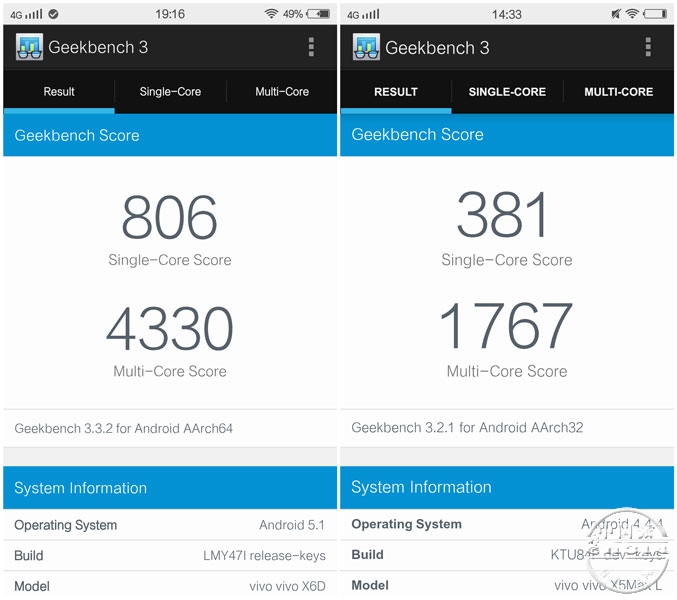Tap the Operating System row on right screen
Viewport: 677px width, 600px height.
pyautogui.click(x=507, y=524)
